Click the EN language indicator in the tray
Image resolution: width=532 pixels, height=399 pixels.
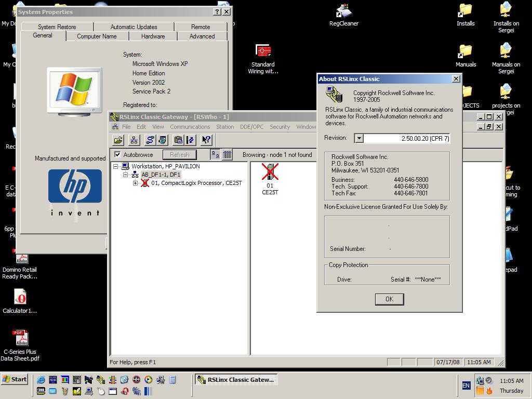[x=466, y=385]
